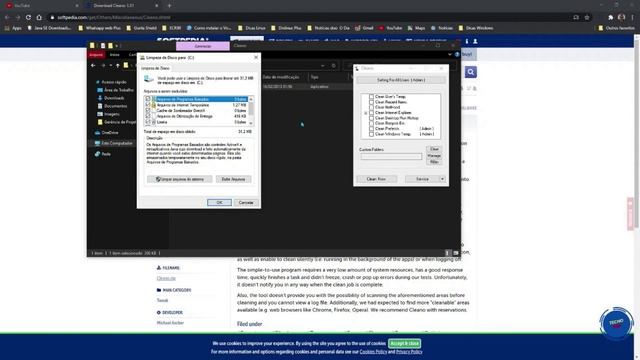Screen dimensions: 640x360
Task: Click Limpar arquivos do sistema button
Action: point(180,179)
